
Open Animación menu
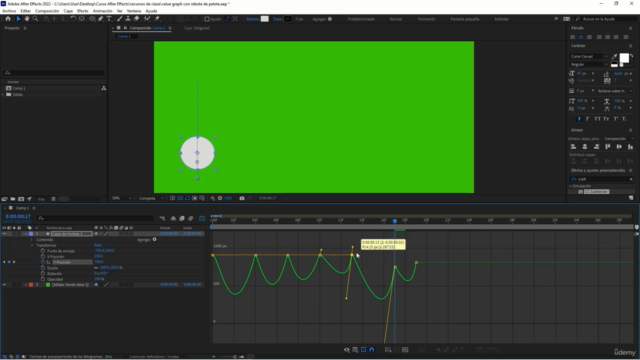(x=102, y=11)
